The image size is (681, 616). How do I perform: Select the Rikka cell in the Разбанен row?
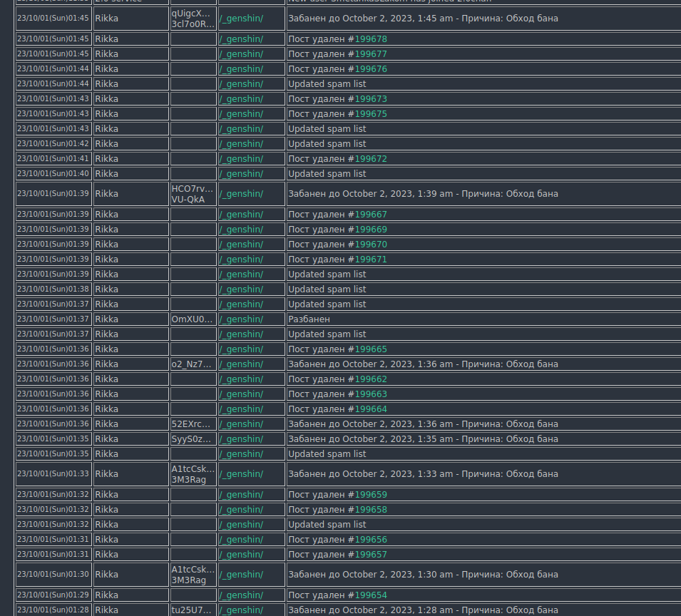130,319
